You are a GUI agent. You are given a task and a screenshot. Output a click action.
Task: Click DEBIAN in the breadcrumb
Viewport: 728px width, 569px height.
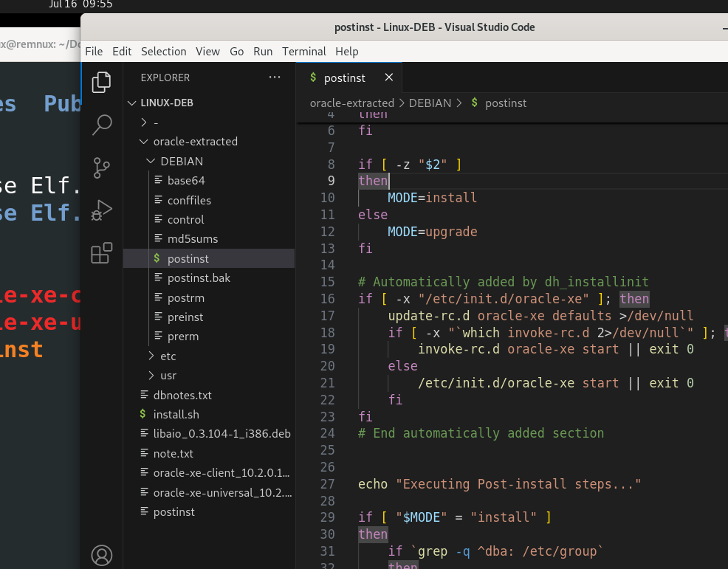point(430,103)
